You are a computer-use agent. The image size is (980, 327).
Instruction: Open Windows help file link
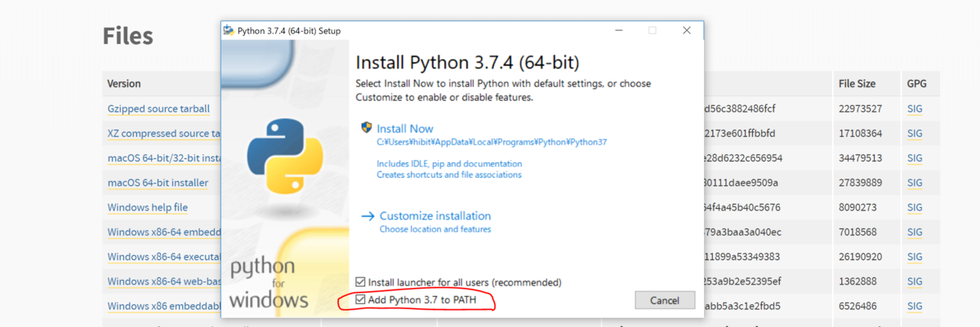[147, 207]
